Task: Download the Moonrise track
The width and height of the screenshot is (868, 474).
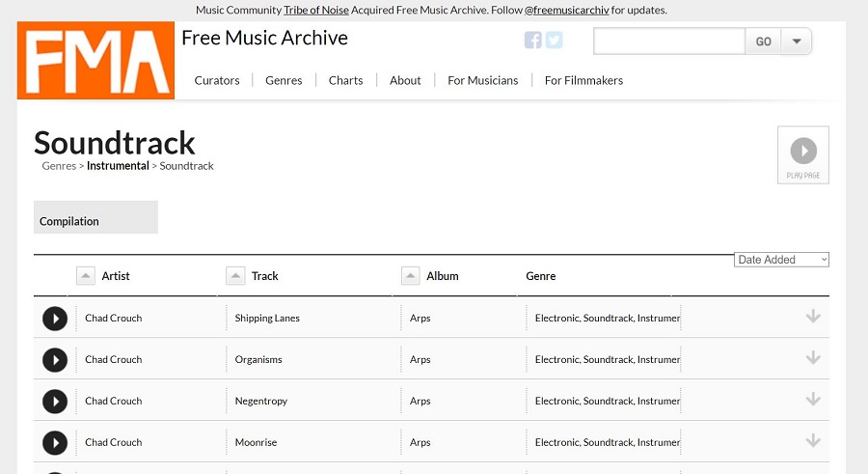Action: click(x=813, y=441)
